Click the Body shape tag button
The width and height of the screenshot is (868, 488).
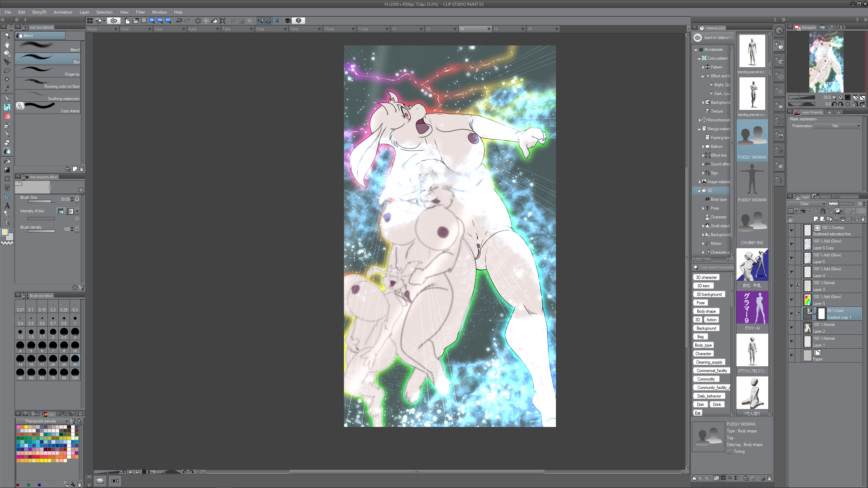click(706, 311)
